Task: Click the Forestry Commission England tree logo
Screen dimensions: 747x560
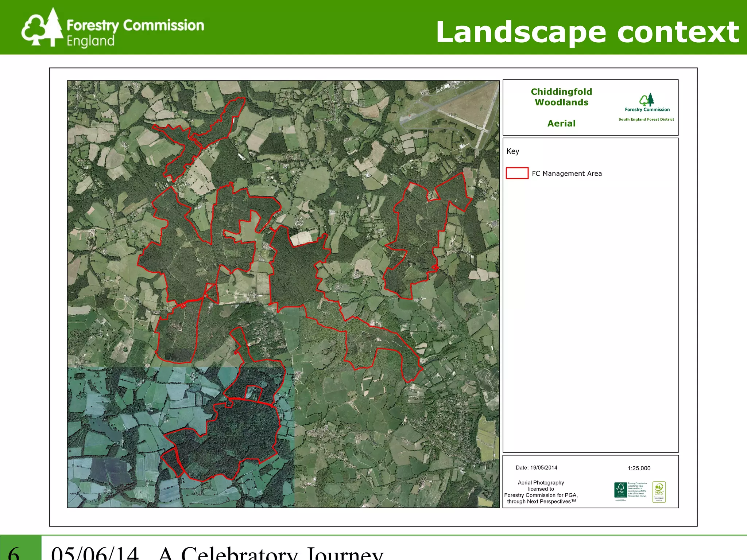Action: pos(42,28)
